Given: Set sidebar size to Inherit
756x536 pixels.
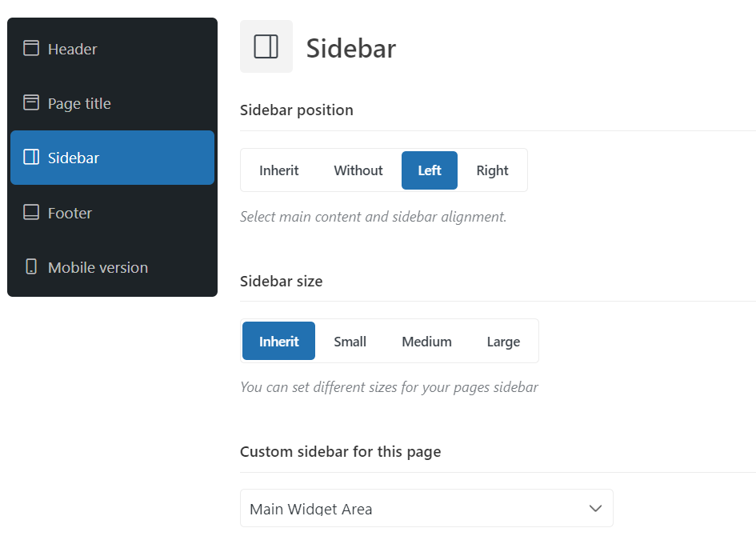Looking at the screenshot, I should 278,342.
